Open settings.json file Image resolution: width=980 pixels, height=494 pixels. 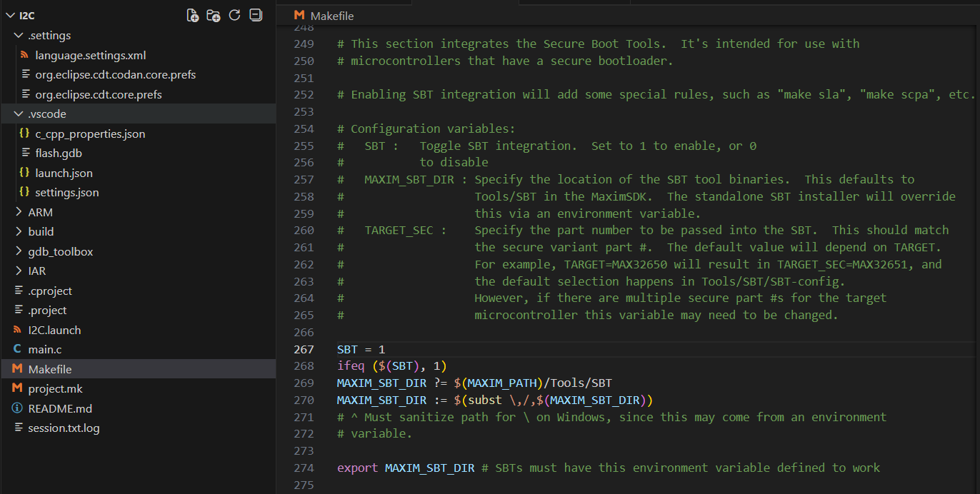[67, 192]
